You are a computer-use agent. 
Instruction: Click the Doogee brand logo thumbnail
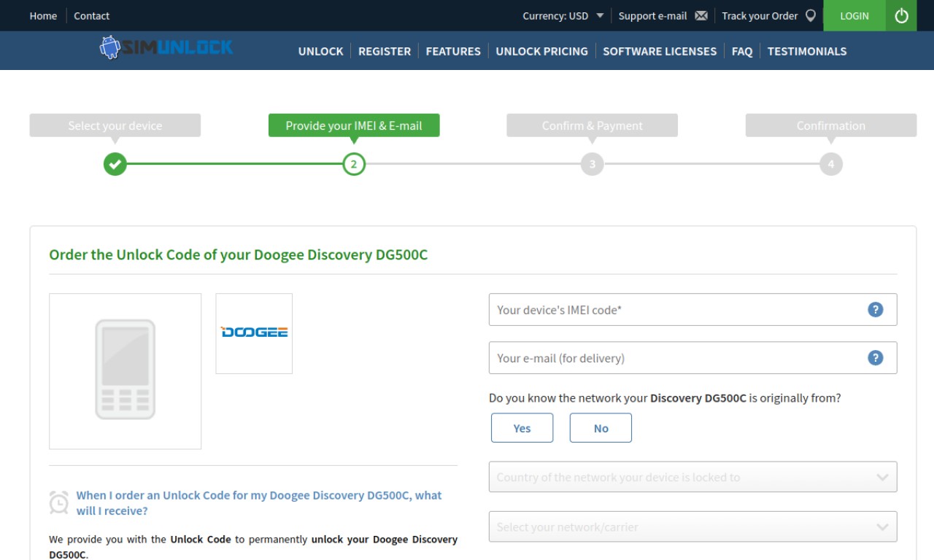[x=254, y=333]
